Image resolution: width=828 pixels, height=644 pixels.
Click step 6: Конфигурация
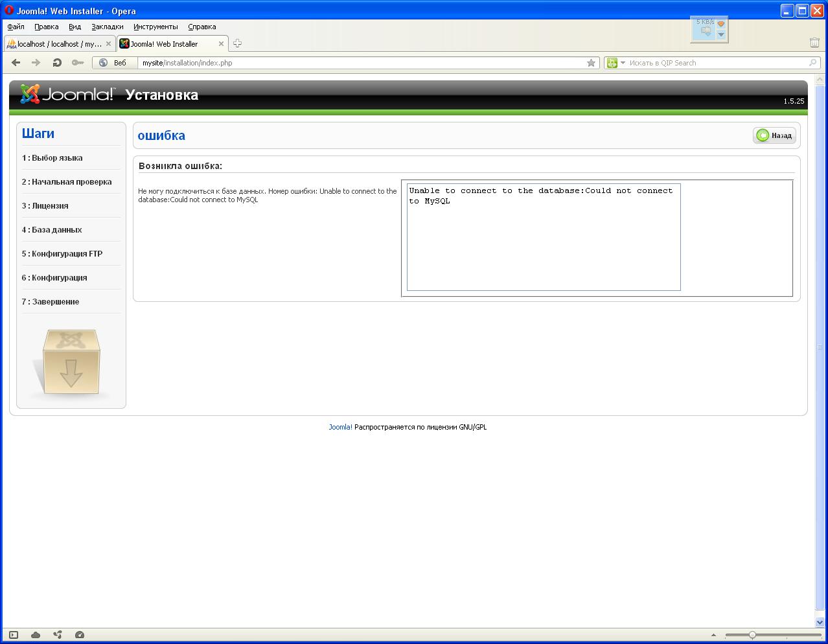(x=54, y=278)
